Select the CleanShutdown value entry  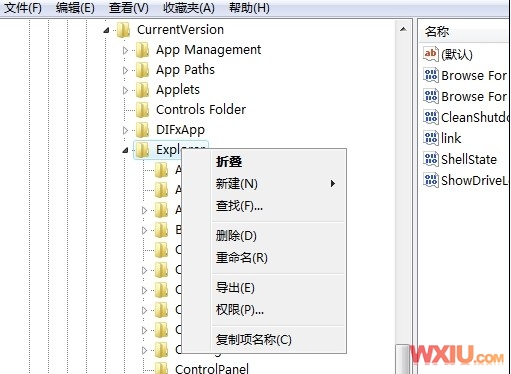(x=475, y=117)
